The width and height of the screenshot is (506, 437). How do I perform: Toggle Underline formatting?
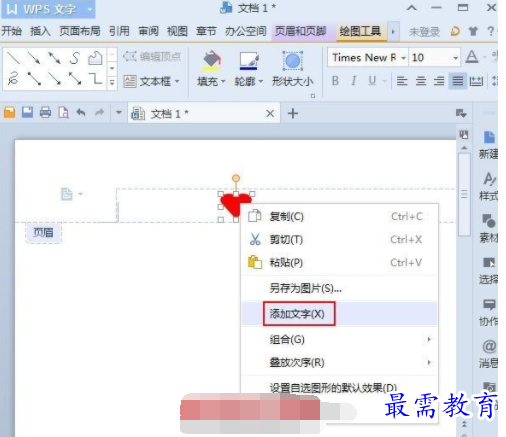(x=372, y=81)
